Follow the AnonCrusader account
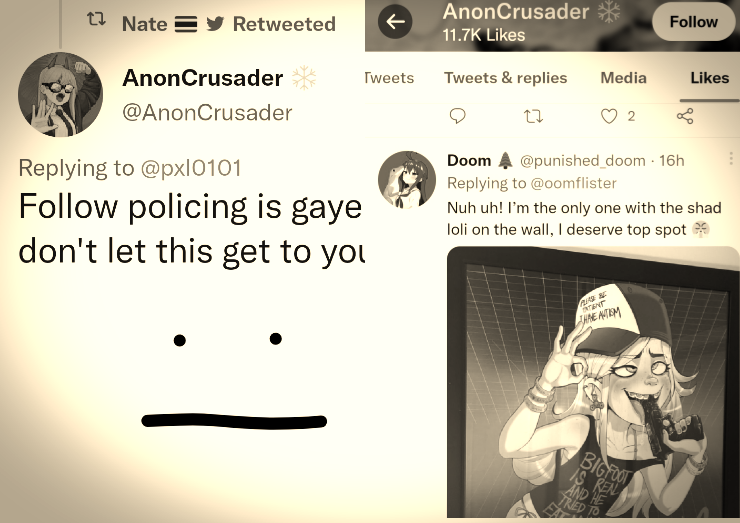 pyautogui.click(x=693, y=22)
